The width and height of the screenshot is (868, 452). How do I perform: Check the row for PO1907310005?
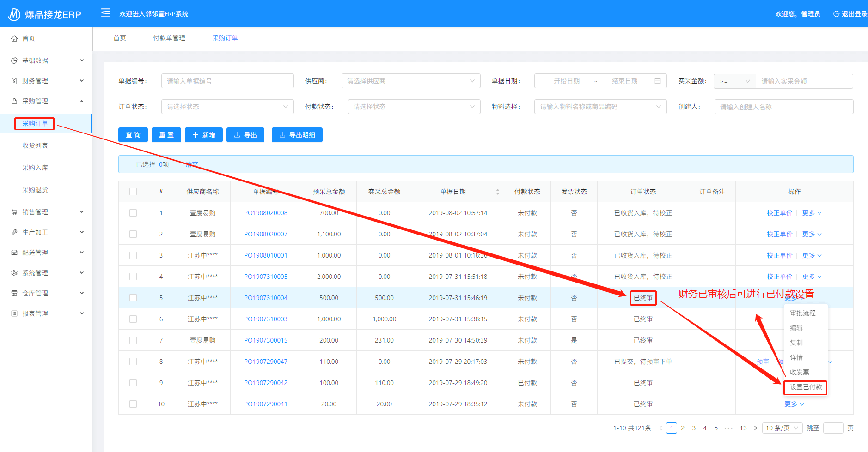point(133,277)
